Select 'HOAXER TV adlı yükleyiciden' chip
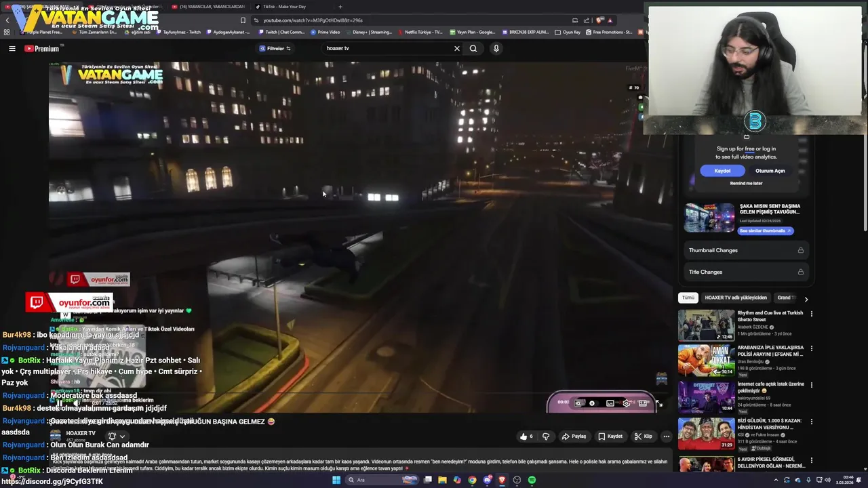 [736, 298]
